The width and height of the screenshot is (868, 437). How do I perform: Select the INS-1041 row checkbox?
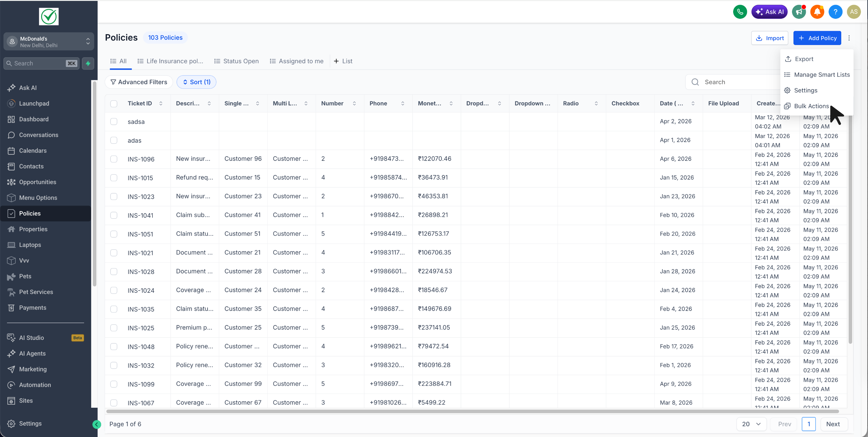(114, 215)
